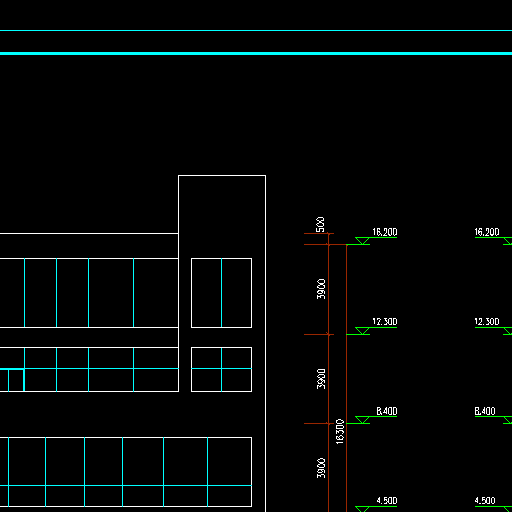
Task: Select the thick cyan horizontal line
Action: click(256, 53)
